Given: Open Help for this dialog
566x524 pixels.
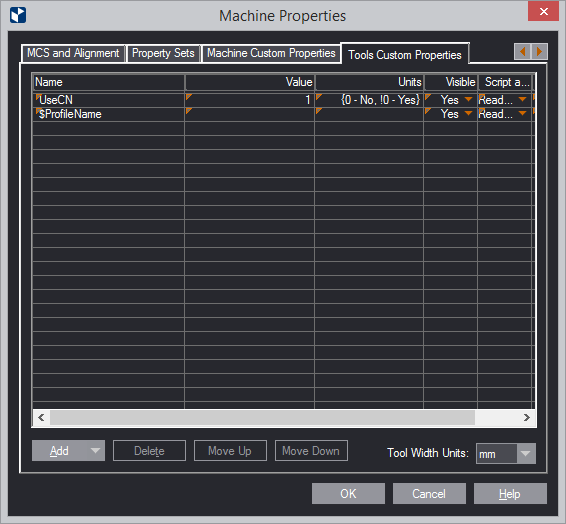Looking at the screenshot, I should pos(510,494).
